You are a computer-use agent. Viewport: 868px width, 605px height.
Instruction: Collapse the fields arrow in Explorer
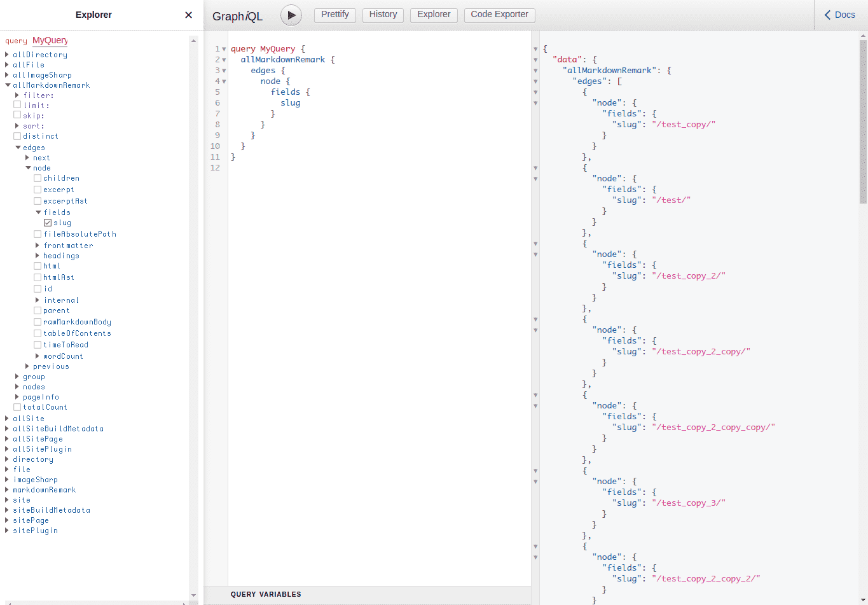coord(38,212)
